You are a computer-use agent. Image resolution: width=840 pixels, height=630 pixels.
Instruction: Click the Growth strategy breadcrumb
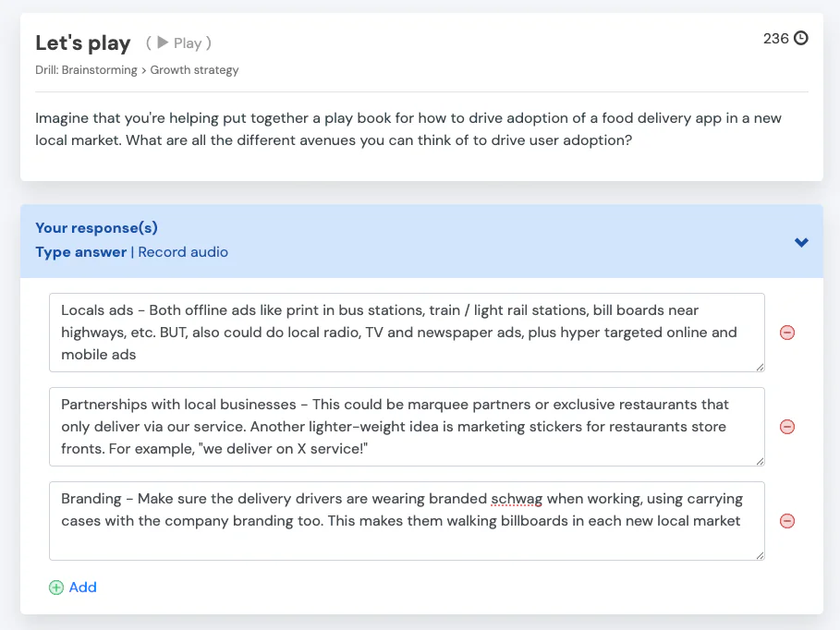point(194,69)
